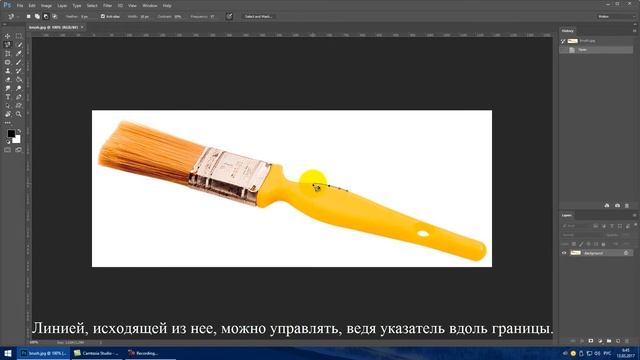The height and width of the screenshot is (360, 640).
Task: Close the brush.jpg document tab
Action: point(82,27)
